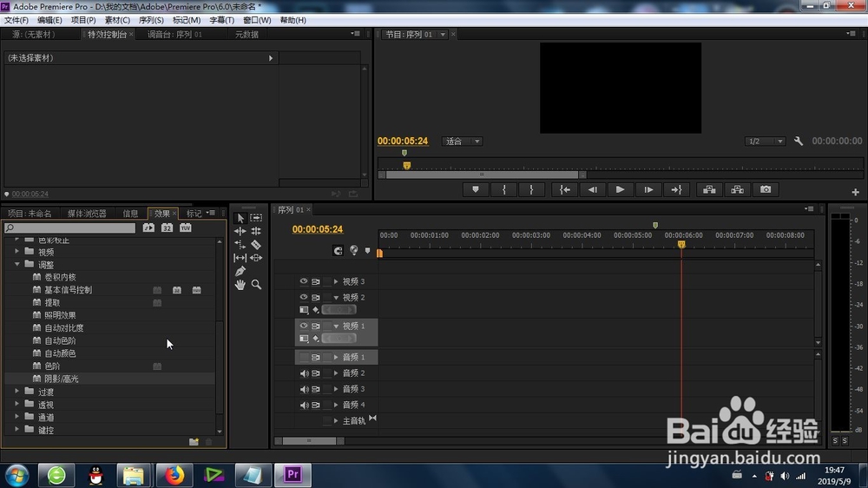Mute 音频 4 track speaker toggle
Screen dimensions: 868x488
coord(304,405)
